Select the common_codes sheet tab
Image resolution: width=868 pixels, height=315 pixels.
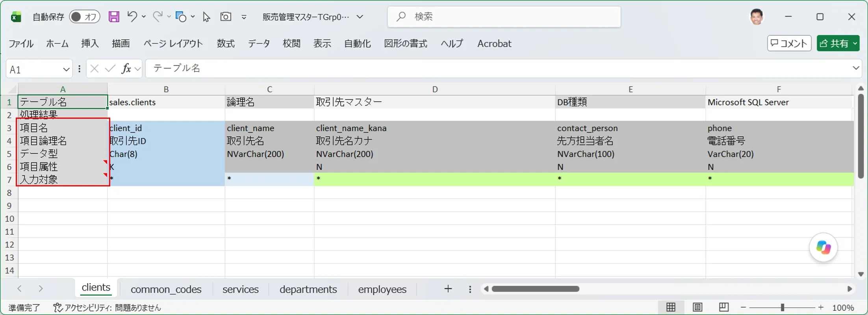166,289
